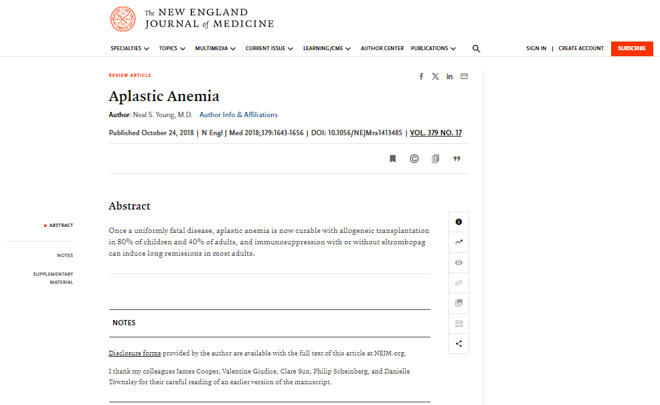
Task: Click the acknowledgment paragraph starting "I thank my colleagues"
Action: [x=259, y=377]
